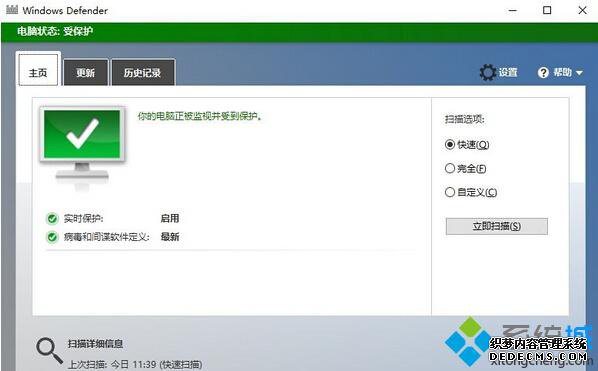Click the 设置 label text
598x371 pixels.
(x=508, y=72)
